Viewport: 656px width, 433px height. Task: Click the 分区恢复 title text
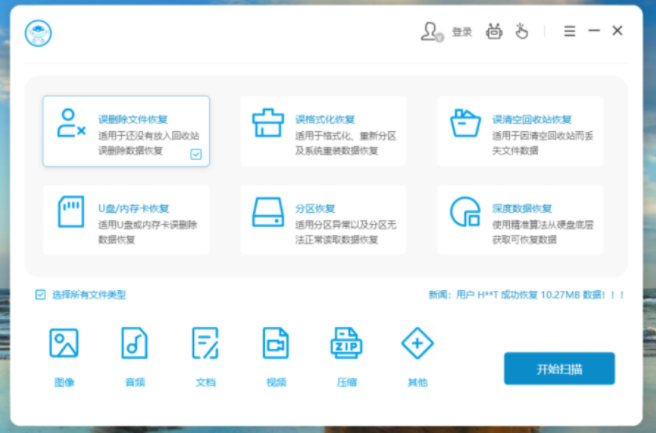click(x=315, y=208)
